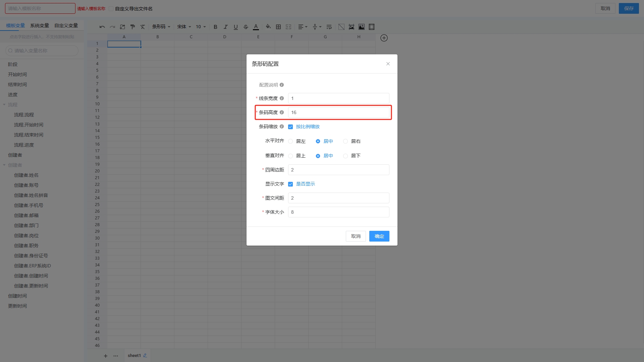Select 居左 horizontal alignment
Screen dimensions: 644x362
290,141
